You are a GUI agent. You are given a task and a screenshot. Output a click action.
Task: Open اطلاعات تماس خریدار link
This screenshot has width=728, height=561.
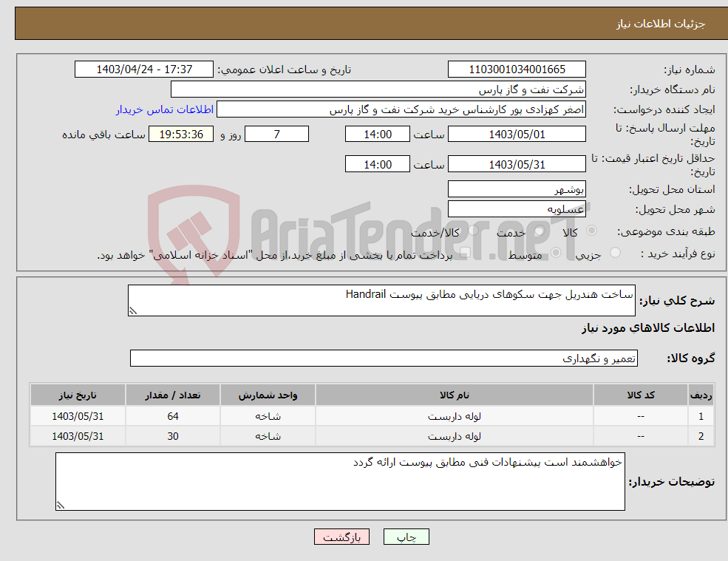click(165, 109)
